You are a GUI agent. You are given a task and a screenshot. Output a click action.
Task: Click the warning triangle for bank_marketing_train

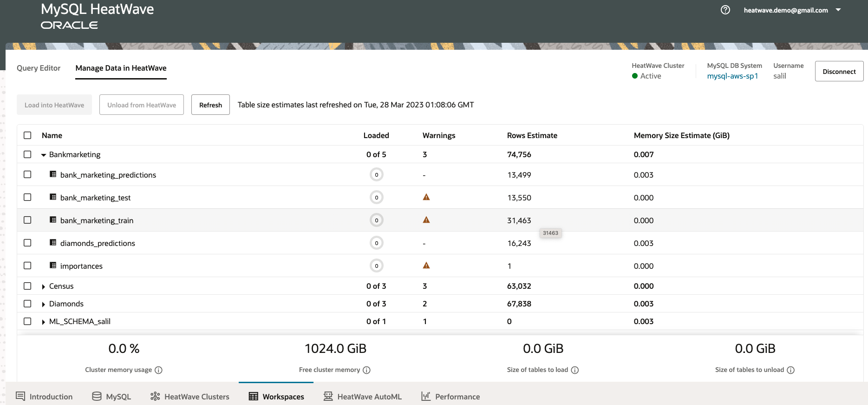pos(426,220)
